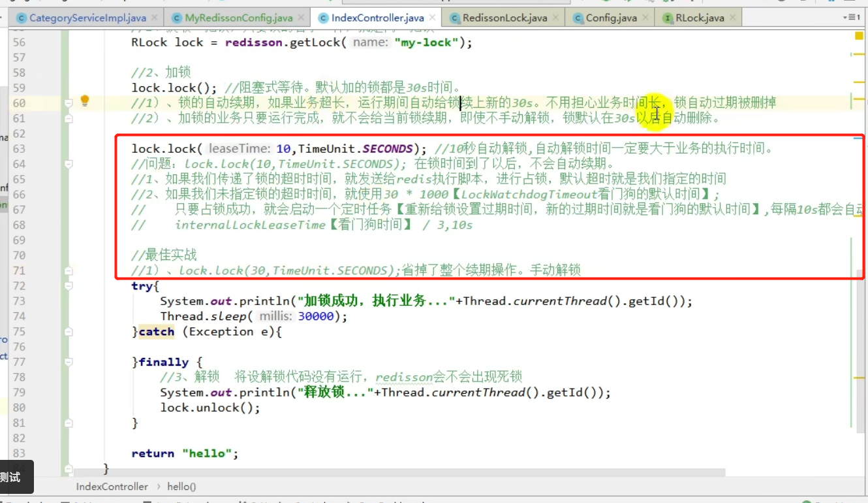
Task: Click the return "hello" statement
Action: pos(185,453)
